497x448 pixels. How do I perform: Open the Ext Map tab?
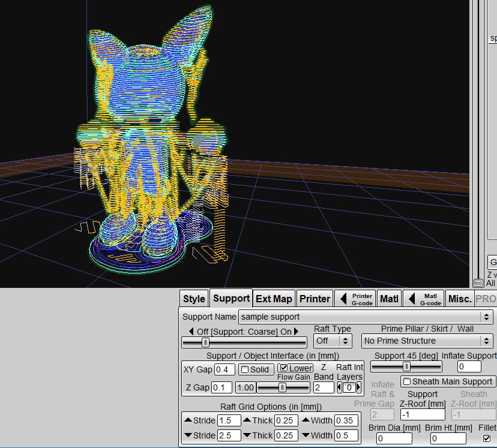274,299
